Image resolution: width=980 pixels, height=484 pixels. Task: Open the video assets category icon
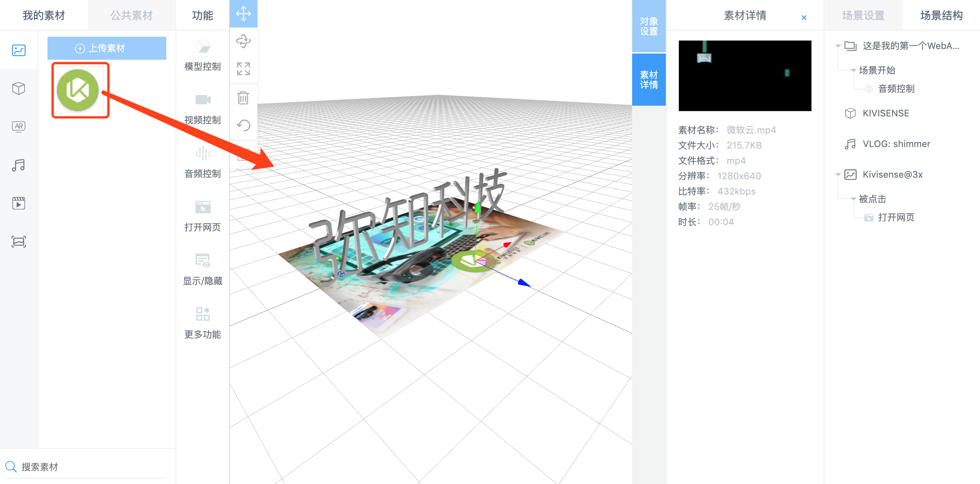pos(18,203)
